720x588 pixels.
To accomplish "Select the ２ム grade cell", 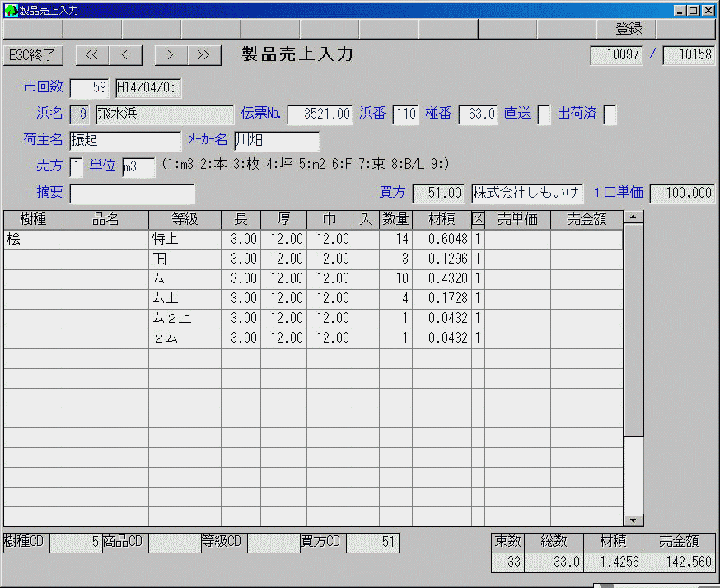I will [185, 338].
